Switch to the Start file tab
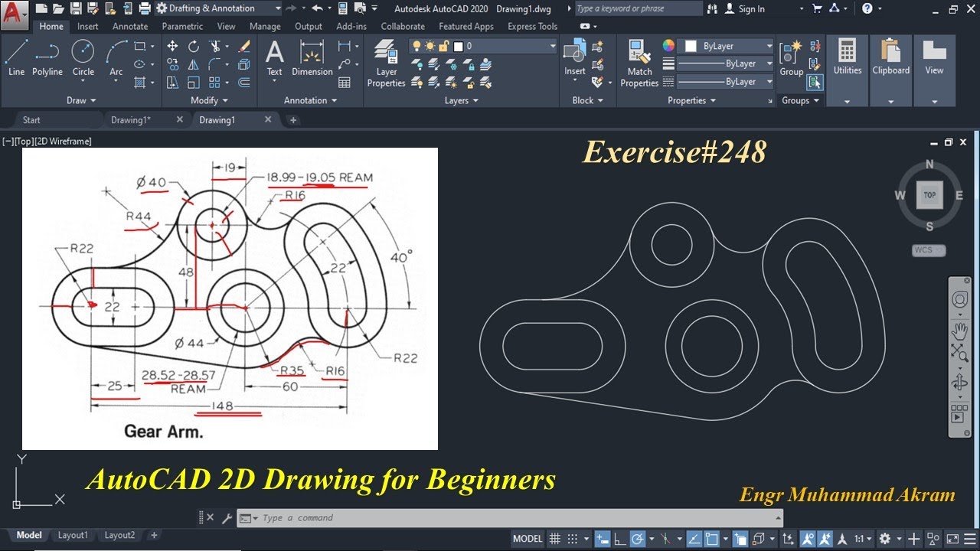980x551 pixels. click(31, 120)
